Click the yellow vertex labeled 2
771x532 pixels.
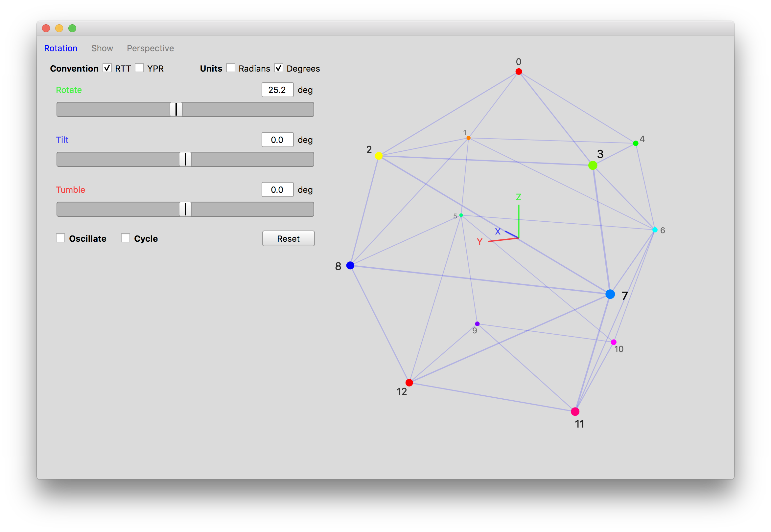(x=378, y=156)
